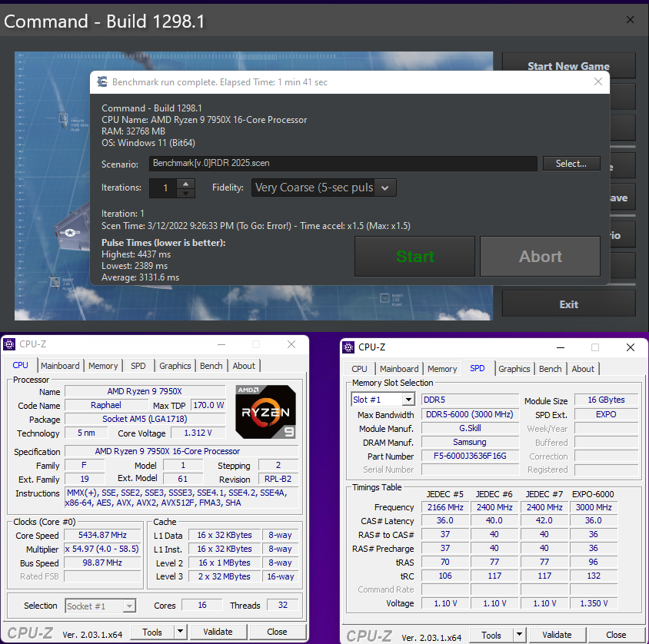Click CPU-Z icon in right window title bar
Image resolution: width=649 pixels, height=644 pixels.
tap(348, 347)
